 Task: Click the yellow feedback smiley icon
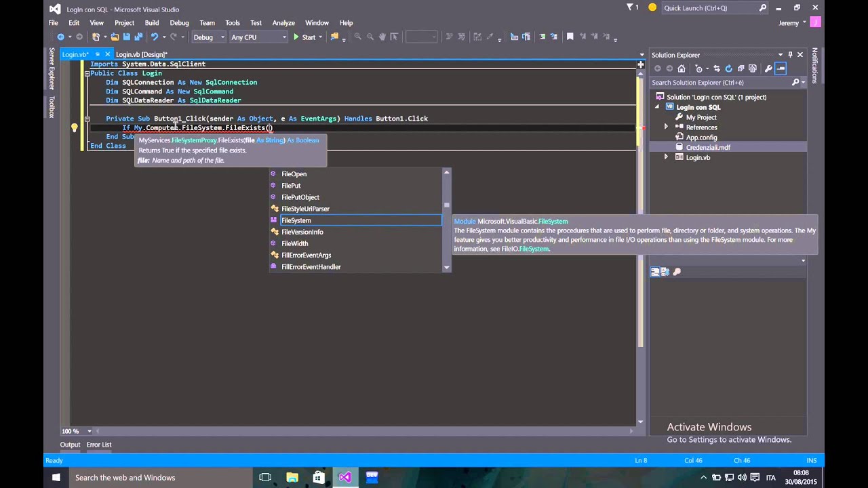click(652, 7)
